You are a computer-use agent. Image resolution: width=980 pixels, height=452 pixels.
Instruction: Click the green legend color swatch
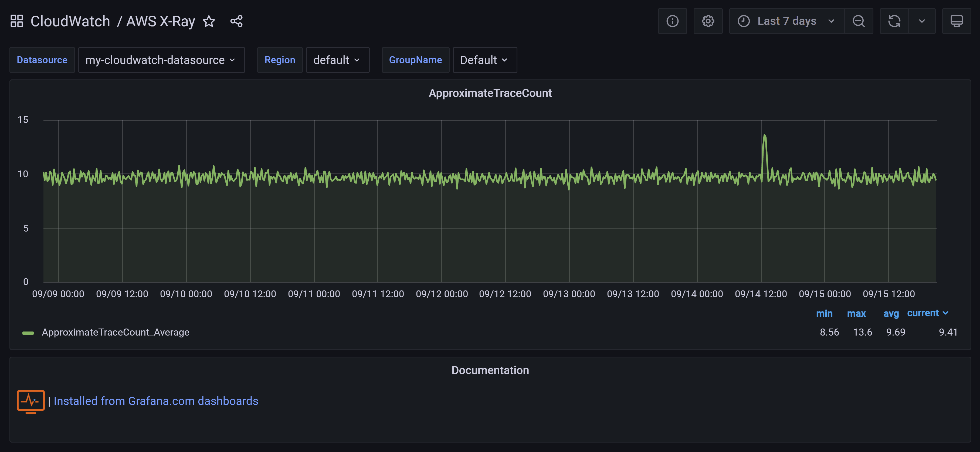coord(28,333)
